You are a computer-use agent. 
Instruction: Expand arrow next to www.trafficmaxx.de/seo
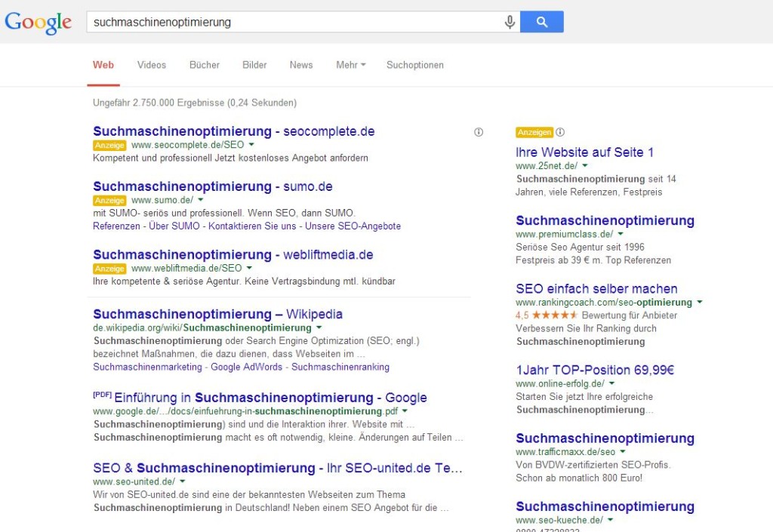[x=623, y=451]
